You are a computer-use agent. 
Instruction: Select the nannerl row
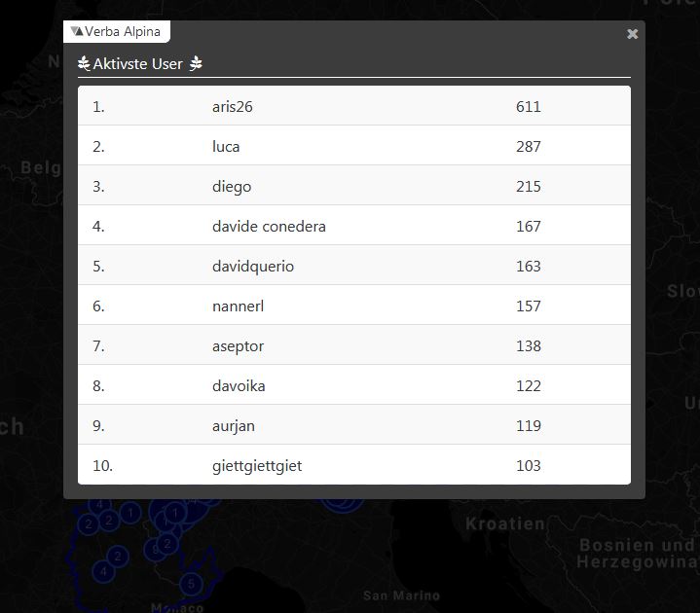click(x=238, y=306)
